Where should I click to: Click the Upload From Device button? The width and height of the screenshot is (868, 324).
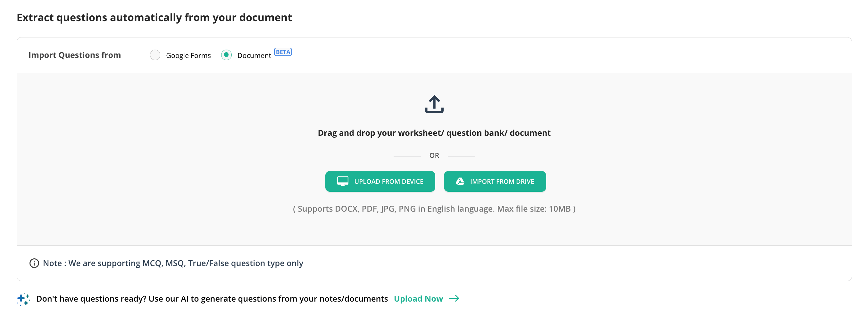[380, 181]
